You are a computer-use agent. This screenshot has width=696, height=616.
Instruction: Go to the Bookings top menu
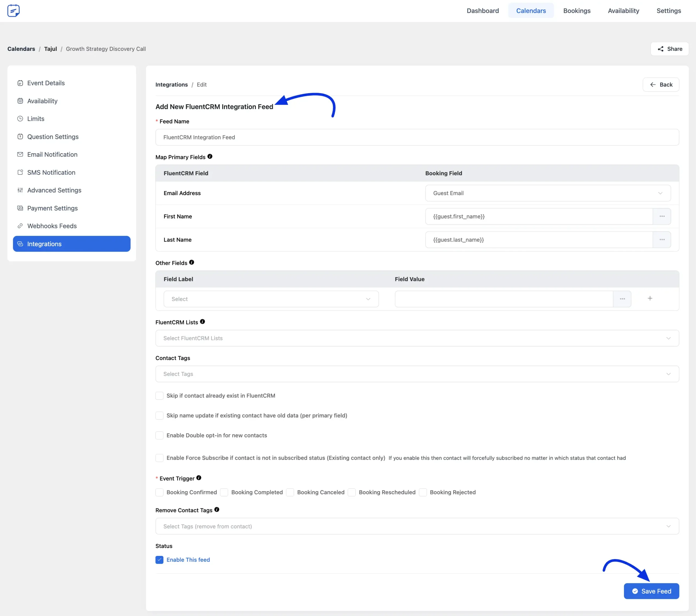[x=576, y=11]
